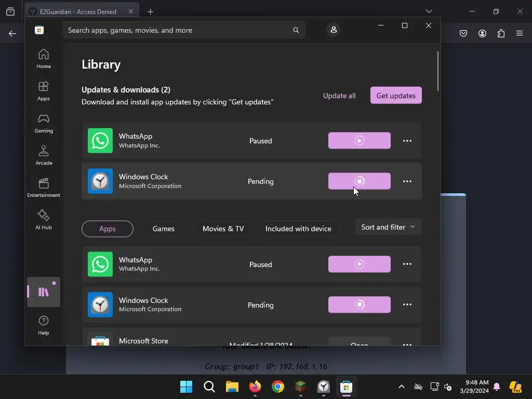Click Windows Clock app icon in updates list
Viewport: 532px width, 399px height.
pyautogui.click(x=100, y=181)
